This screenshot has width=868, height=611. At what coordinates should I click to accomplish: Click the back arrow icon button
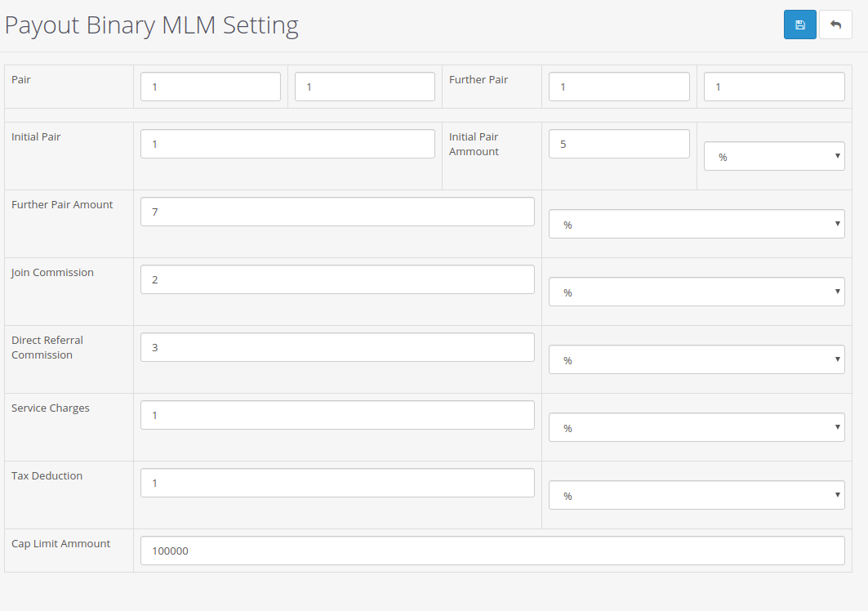(x=835, y=25)
